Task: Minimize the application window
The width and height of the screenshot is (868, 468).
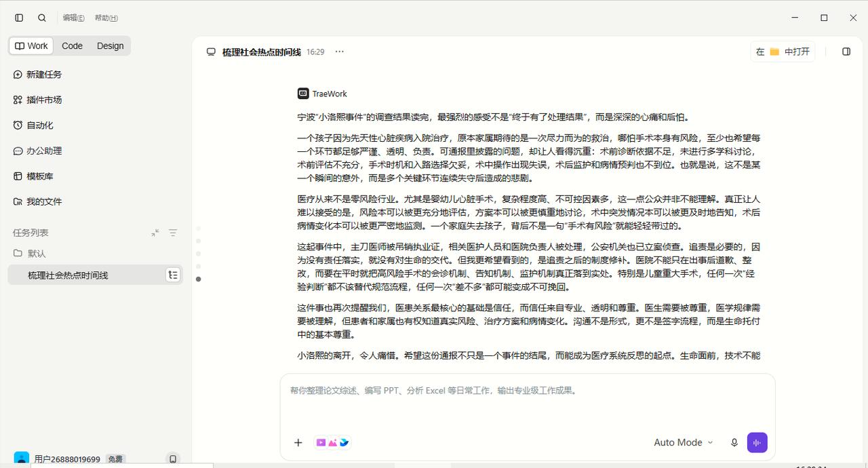Action: [794, 18]
